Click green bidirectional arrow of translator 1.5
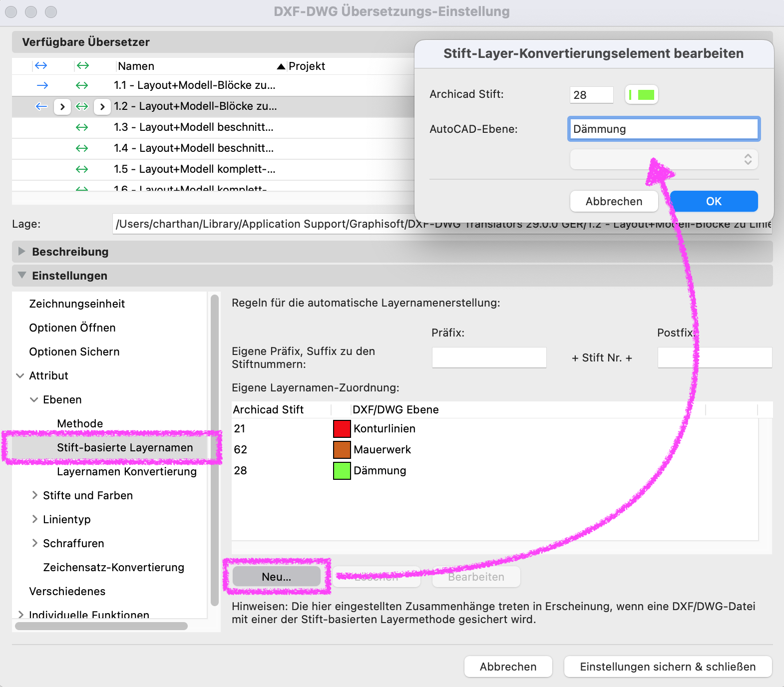 pos(82,169)
